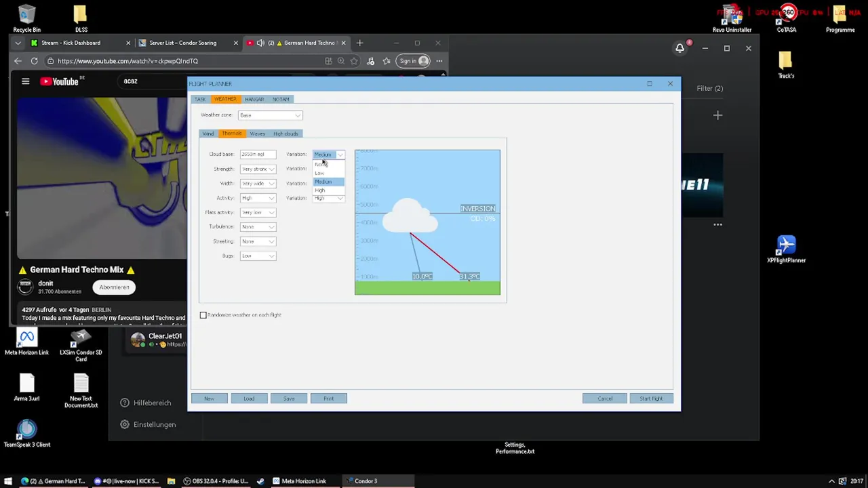Image resolution: width=868 pixels, height=488 pixels.
Task: Open Einstellungen in the background app
Action: pyautogui.click(x=148, y=424)
